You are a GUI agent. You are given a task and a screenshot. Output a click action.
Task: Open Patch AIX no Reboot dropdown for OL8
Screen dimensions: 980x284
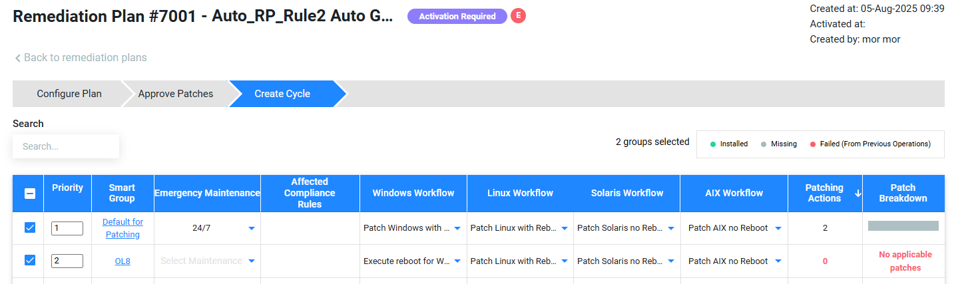[x=777, y=261]
